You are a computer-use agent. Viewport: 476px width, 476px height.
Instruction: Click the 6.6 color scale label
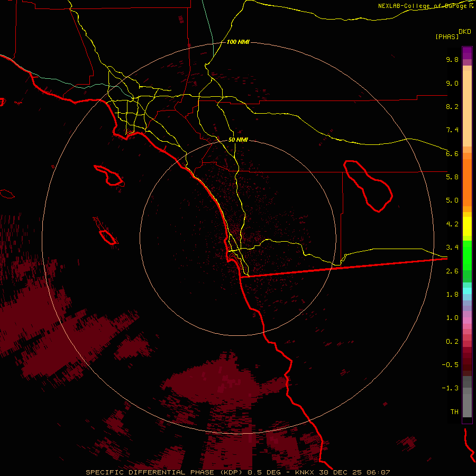pos(452,153)
